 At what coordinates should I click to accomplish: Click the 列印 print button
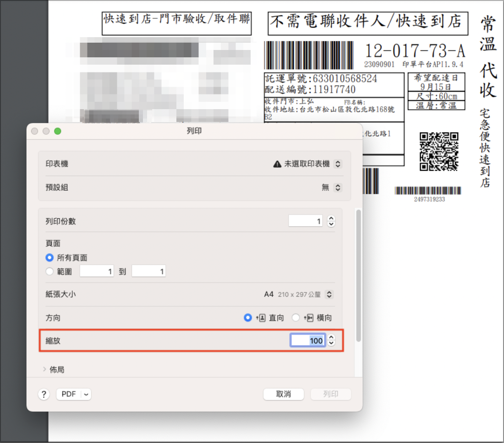tap(331, 394)
